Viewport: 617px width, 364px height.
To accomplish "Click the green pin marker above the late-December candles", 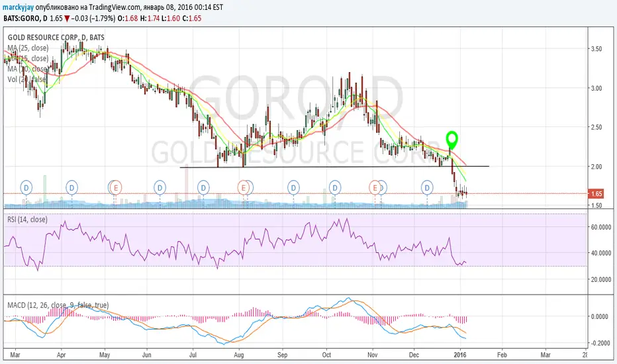I will pos(451,140).
